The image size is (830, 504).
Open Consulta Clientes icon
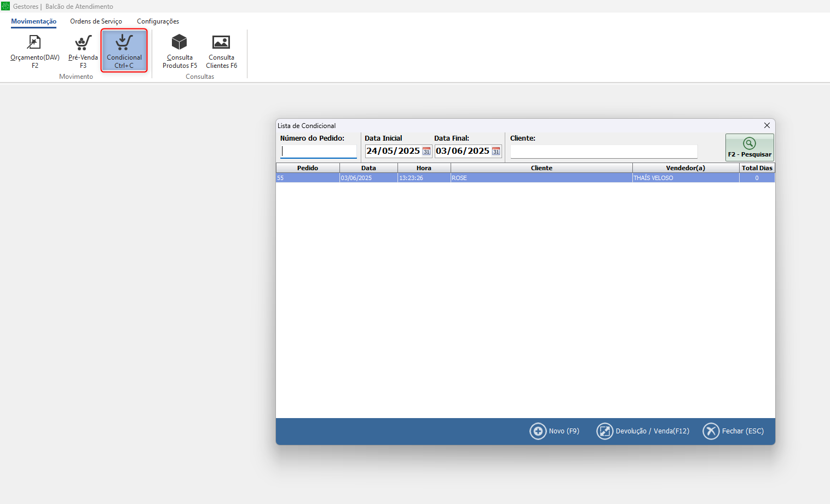(x=221, y=43)
